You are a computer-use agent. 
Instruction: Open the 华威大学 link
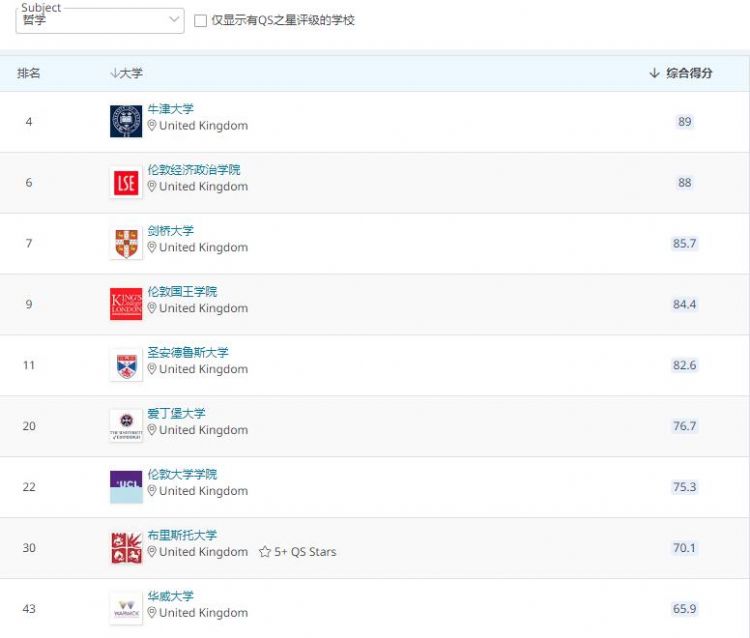tap(171, 596)
